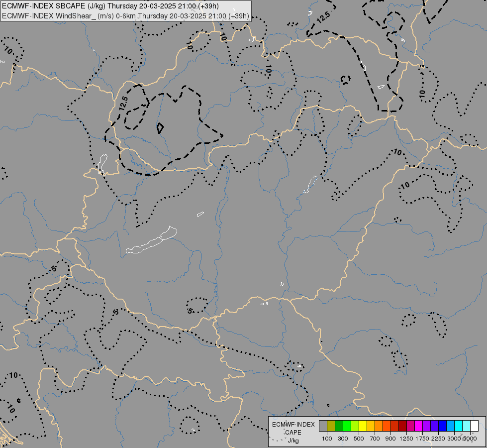The height and width of the screenshot is (448, 487).
Task: Click the dark green legend swatch
Action: pos(339,426)
